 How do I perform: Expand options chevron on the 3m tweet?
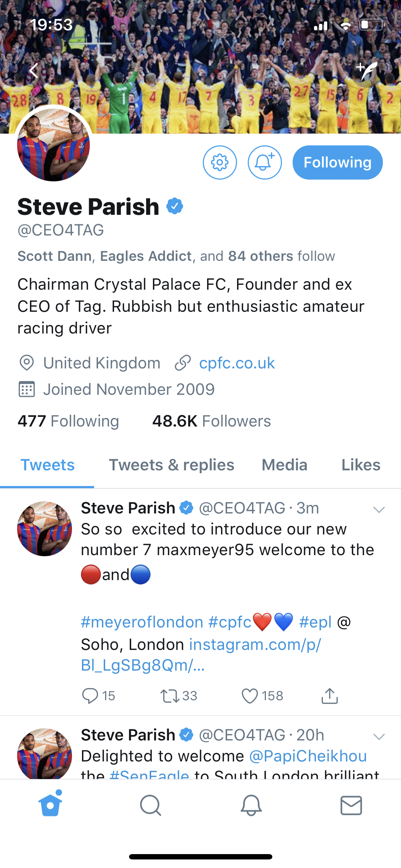click(379, 510)
